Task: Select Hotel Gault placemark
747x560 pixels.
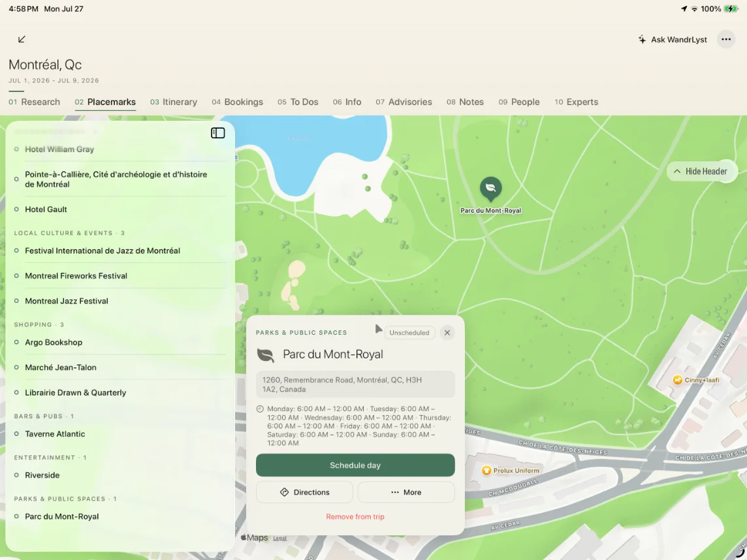Action: (x=120, y=209)
